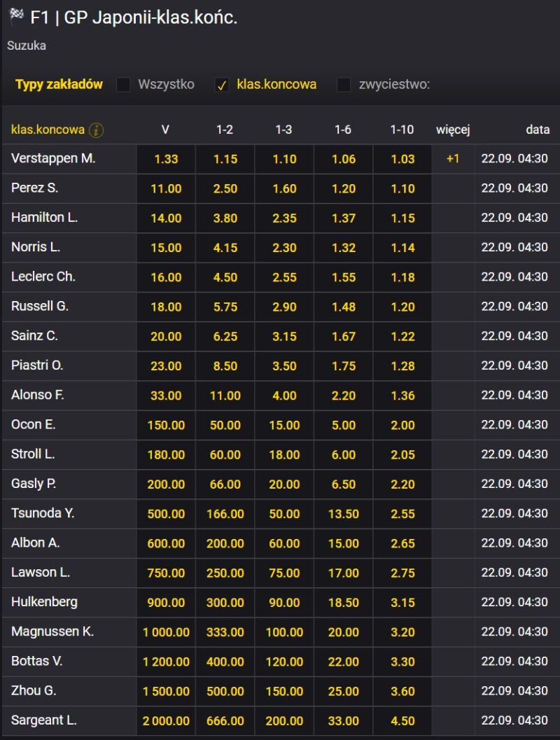
Task: Select Gasly 1-3 odds 20.00
Action: 284,484
